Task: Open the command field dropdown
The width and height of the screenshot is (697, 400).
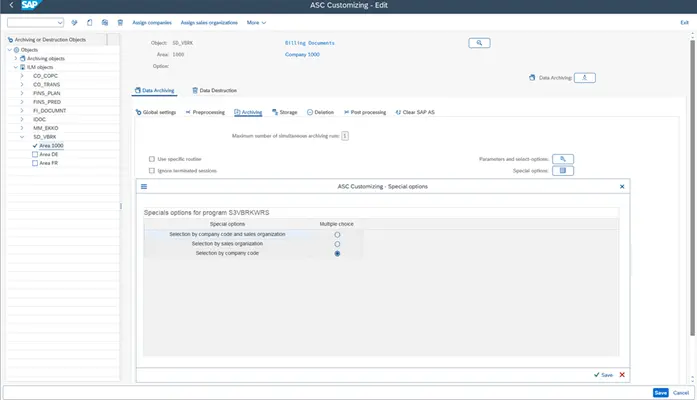Action: click(x=60, y=22)
